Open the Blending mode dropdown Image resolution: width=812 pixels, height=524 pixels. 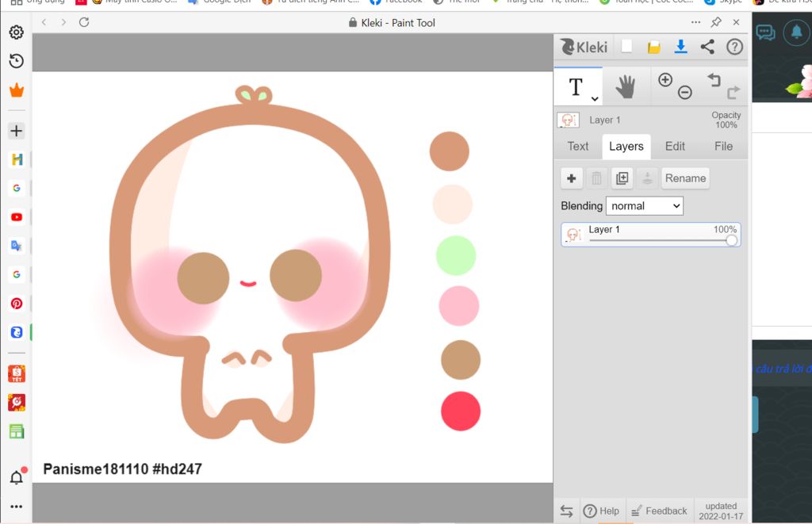pos(644,206)
